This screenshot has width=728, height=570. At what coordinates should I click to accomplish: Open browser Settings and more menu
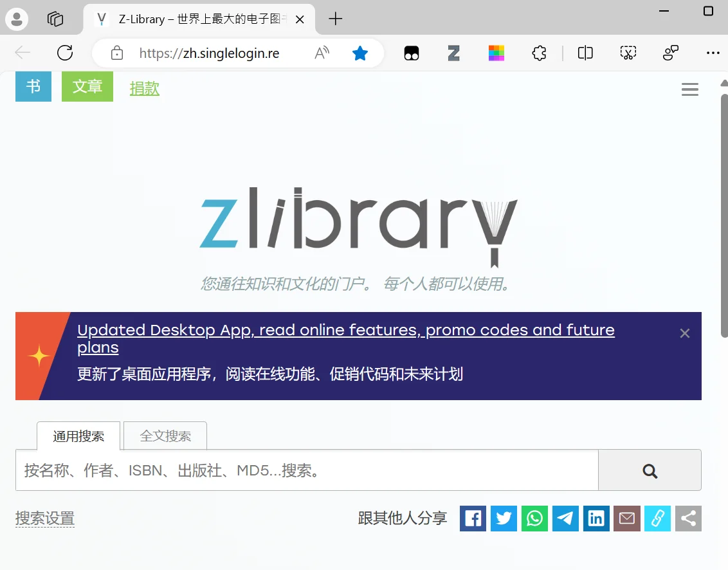[x=713, y=53]
